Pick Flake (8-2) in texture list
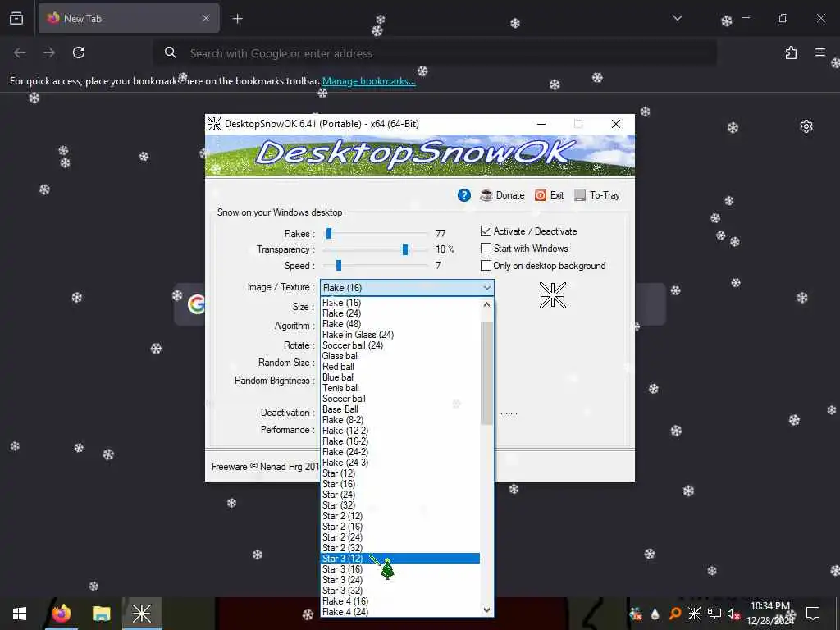The width and height of the screenshot is (840, 630). (400, 420)
